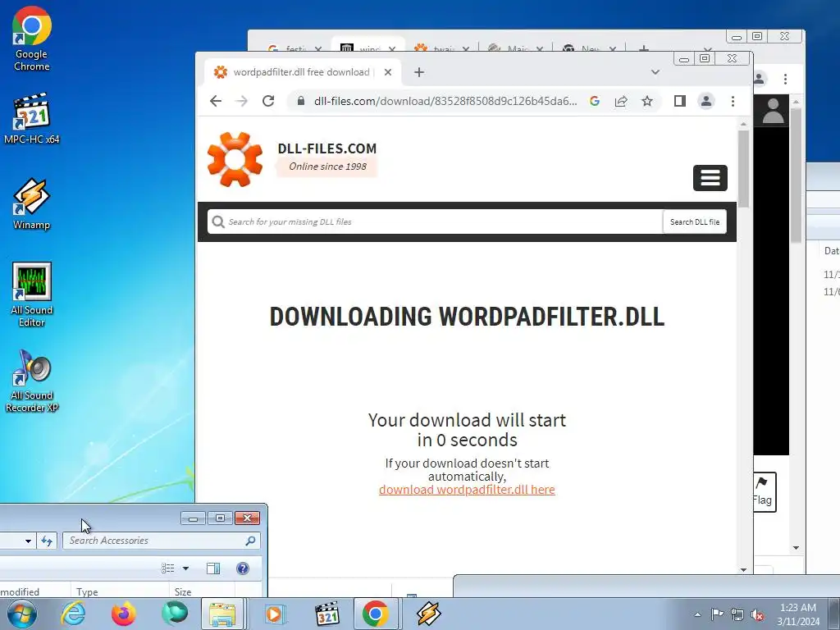
Task: Select the wordpadfilter.dll free download tab
Action: (303, 72)
